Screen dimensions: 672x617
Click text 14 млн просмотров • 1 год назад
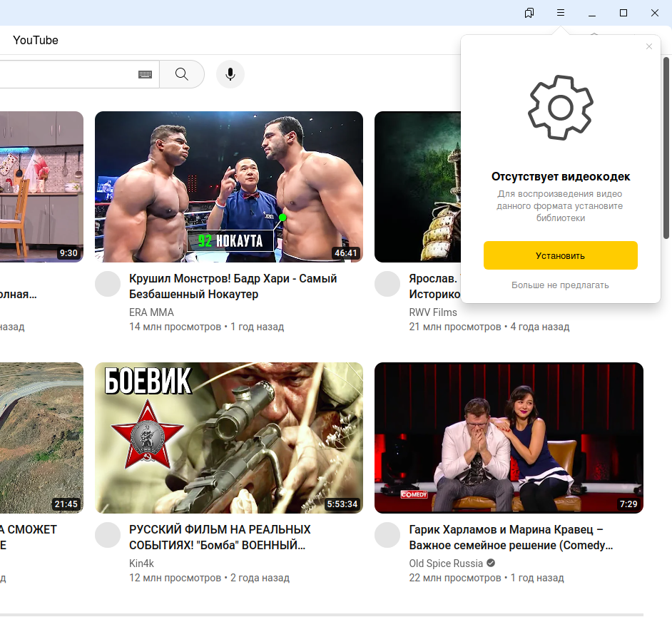(x=207, y=327)
